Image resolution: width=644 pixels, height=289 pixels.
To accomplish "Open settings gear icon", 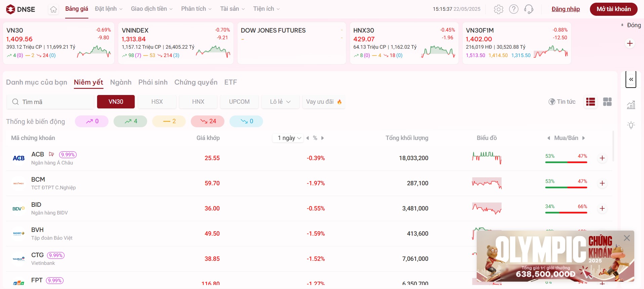I will pos(499,9).
